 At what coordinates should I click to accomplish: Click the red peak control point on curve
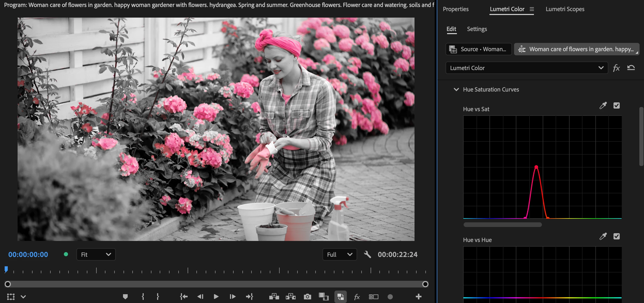pyautogui.click(x=536, y=167)
